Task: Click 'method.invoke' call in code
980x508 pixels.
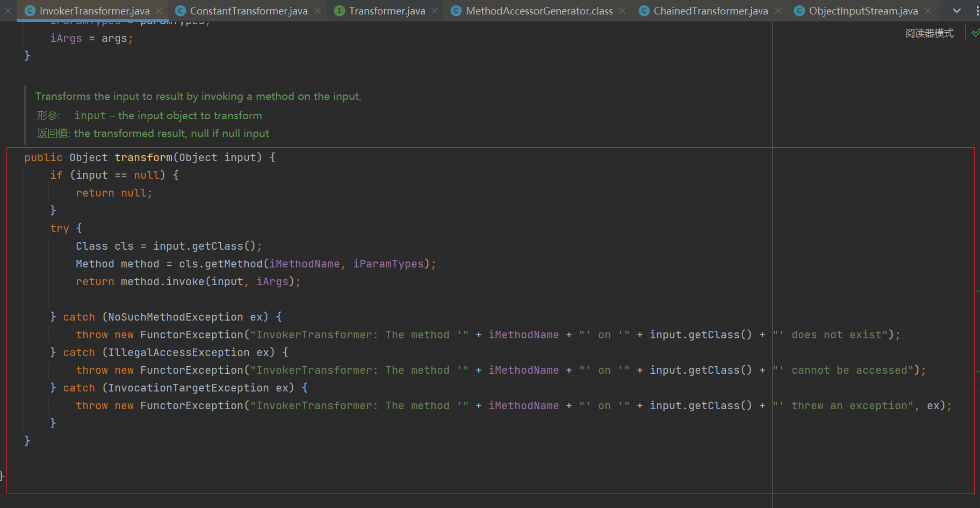Action: [163, 281]
